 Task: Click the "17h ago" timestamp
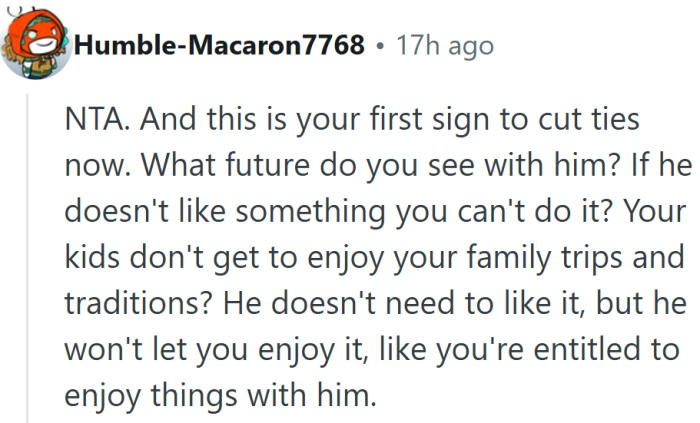444,45
